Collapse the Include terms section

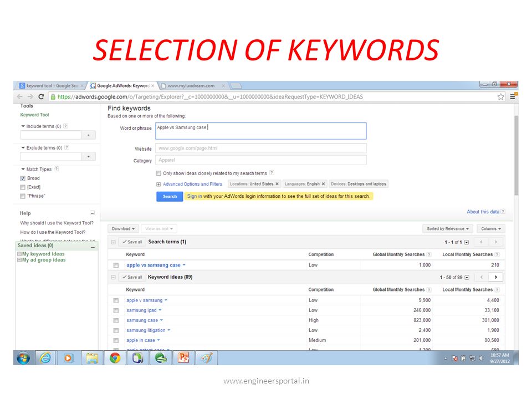click(23, 126)
